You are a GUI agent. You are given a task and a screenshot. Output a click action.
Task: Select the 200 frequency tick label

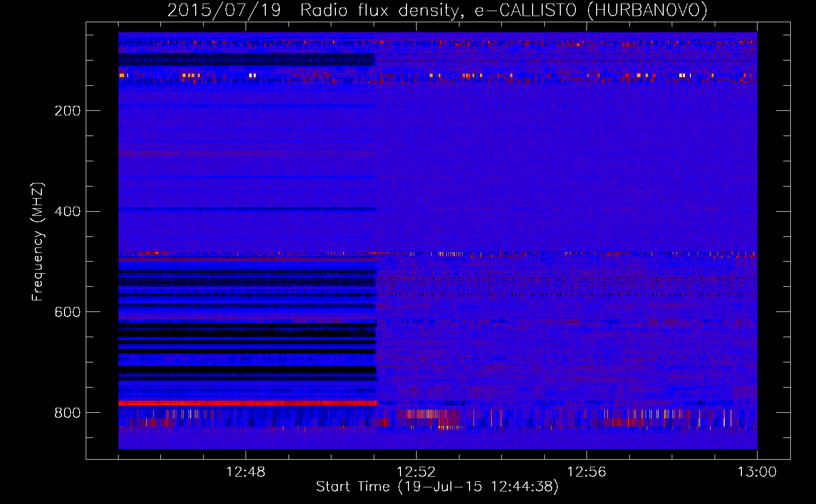click(x=68, y=111)
